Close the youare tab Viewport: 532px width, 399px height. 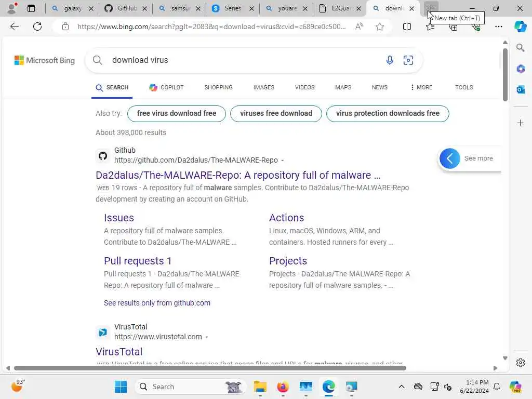tap(305, 8)
